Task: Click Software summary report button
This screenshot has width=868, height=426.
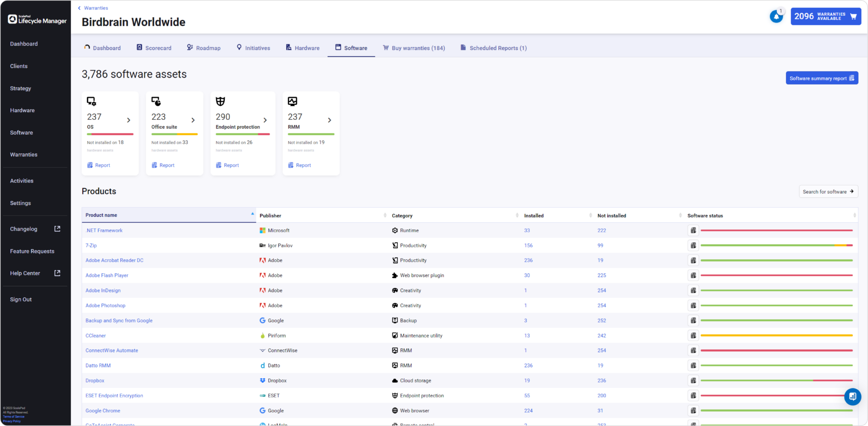Action: [821, 78]
